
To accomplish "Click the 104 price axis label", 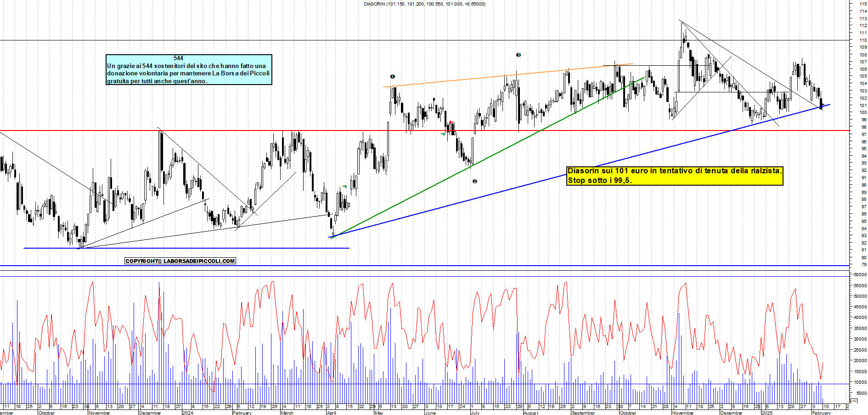I will point(863,84).
